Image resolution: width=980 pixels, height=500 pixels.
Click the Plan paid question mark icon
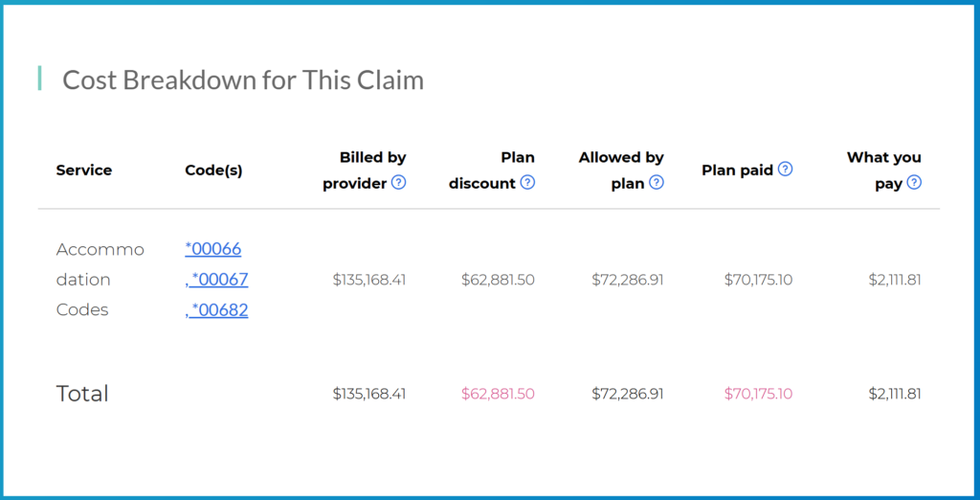click(x=786, y=169)
